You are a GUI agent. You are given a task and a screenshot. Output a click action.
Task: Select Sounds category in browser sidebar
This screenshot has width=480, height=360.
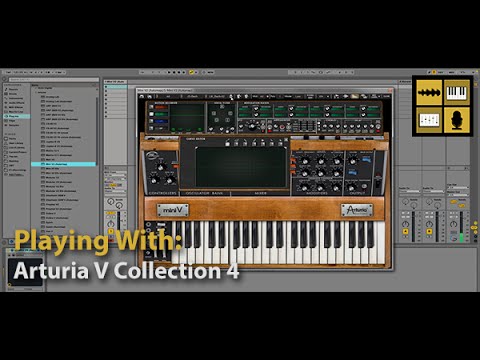tap(13, 89)
